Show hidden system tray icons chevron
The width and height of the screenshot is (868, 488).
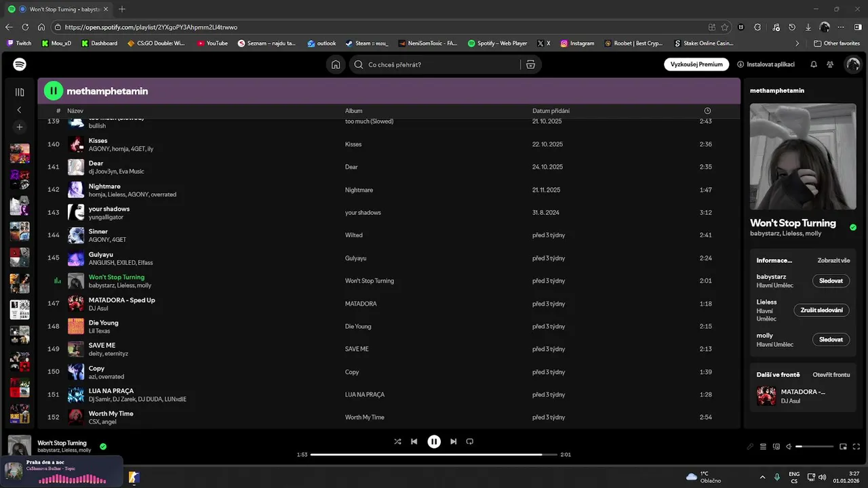pos(762,476)
